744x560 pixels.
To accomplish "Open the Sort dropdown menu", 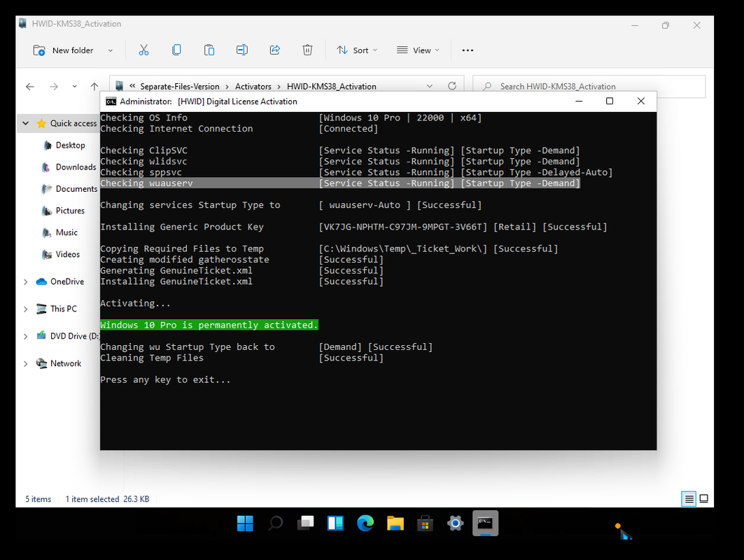I will pyautogui.click(x=357, y=50).
